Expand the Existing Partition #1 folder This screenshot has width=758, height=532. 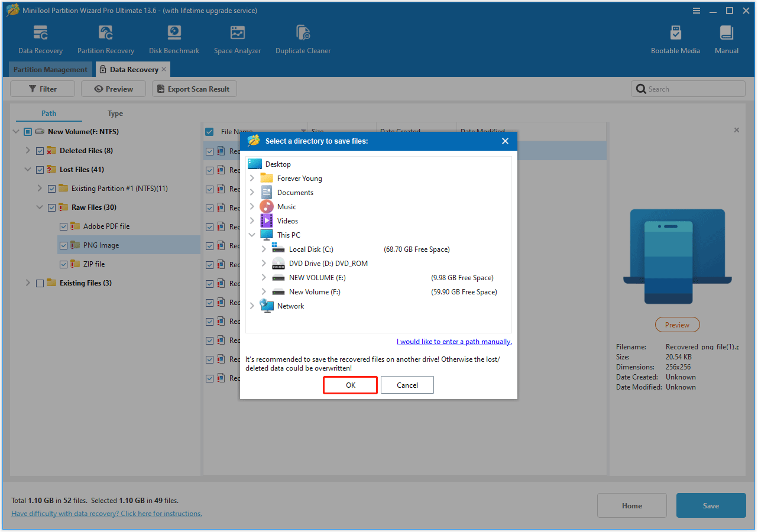click(x=40, y=188)
